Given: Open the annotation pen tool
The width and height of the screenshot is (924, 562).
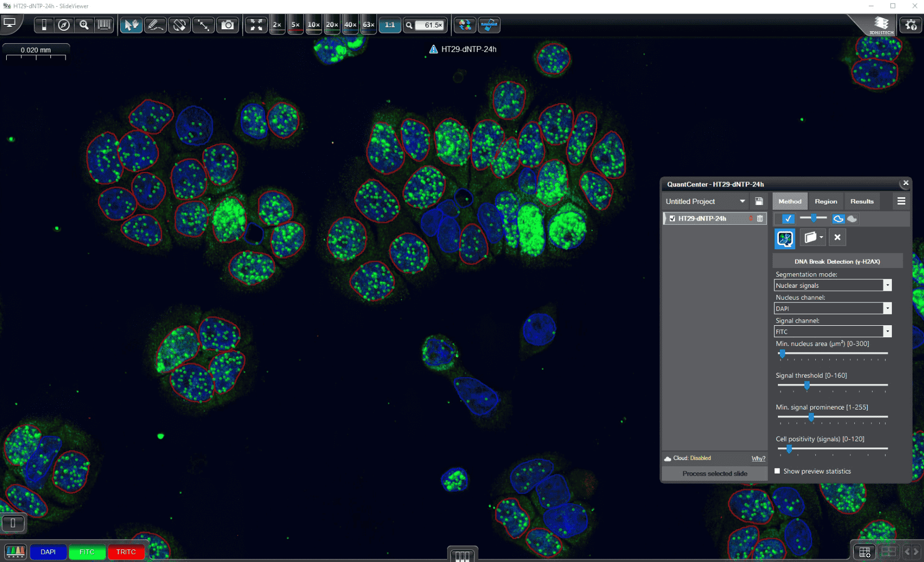Looking at the screenshot, I should click(x=155, y=25).
